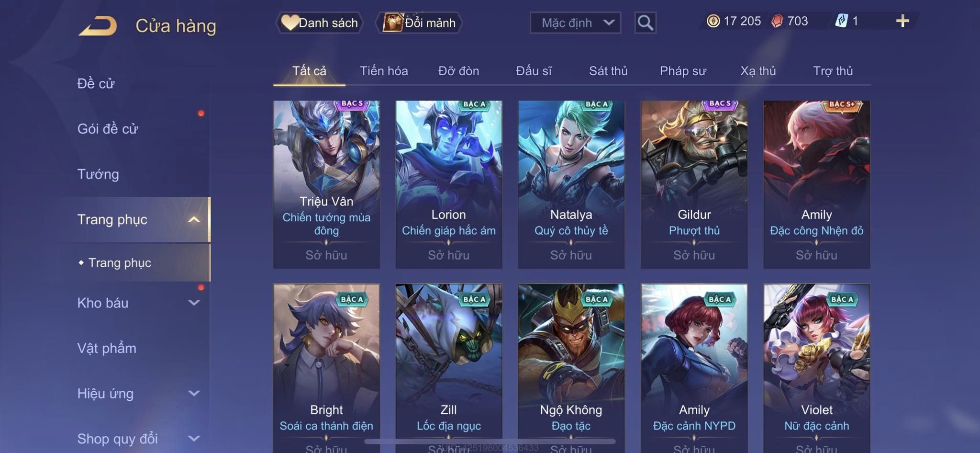The width and height of the screenshot is (980, 453).
Task: Tap the red ruby currency icon
Action: (777, 21)
